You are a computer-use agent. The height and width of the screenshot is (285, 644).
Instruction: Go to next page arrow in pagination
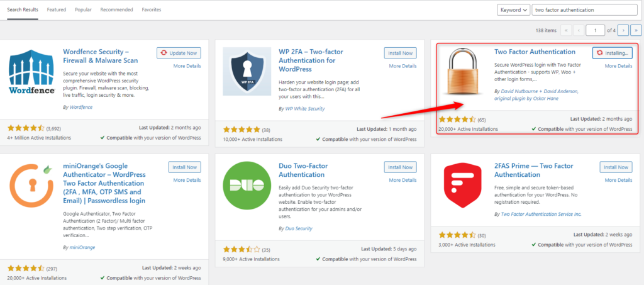(x=623, y=30)
